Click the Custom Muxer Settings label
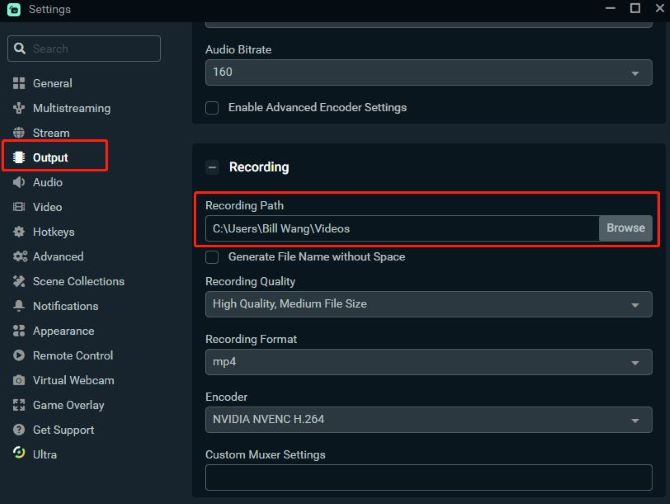This screenshot has height=504, width=670. click(x=265, y=454)
